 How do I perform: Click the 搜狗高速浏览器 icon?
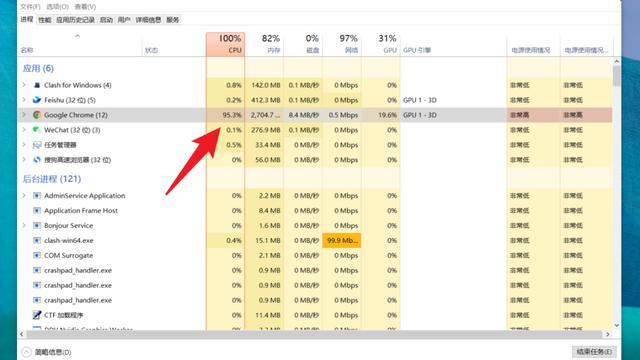(37, 160)
